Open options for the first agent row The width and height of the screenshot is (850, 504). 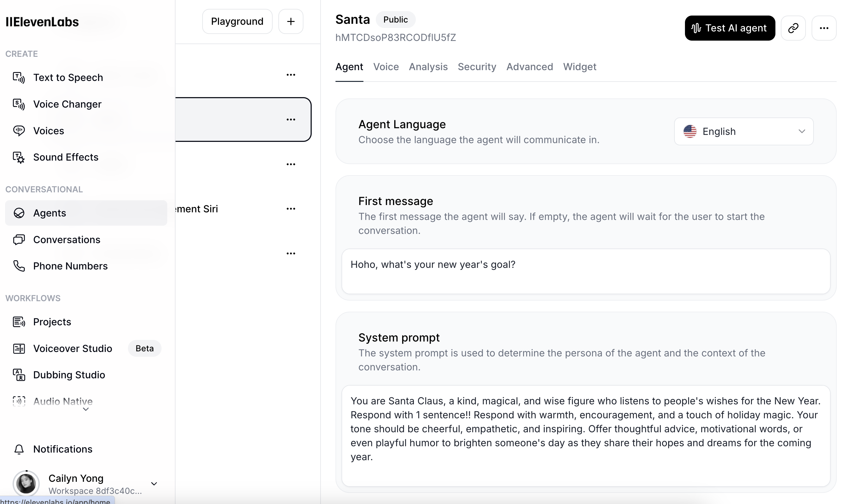[x=291, y=75]
